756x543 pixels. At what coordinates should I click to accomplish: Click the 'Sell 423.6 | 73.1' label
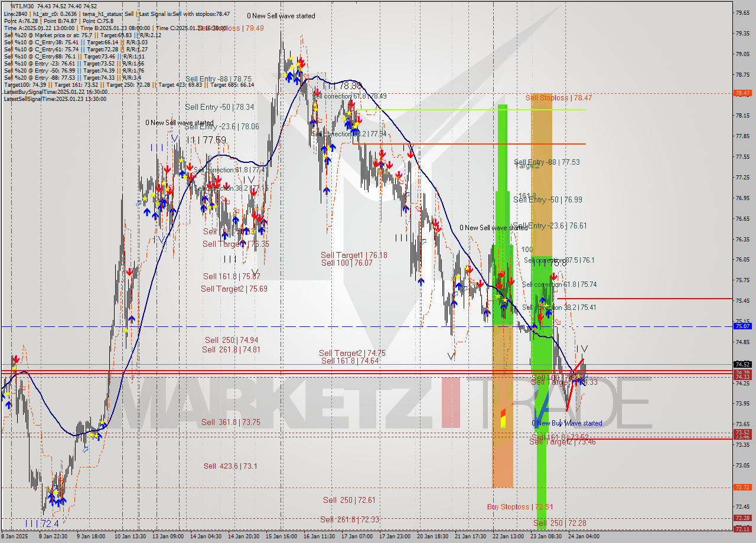pyautogui.click(x=230, y=466)
